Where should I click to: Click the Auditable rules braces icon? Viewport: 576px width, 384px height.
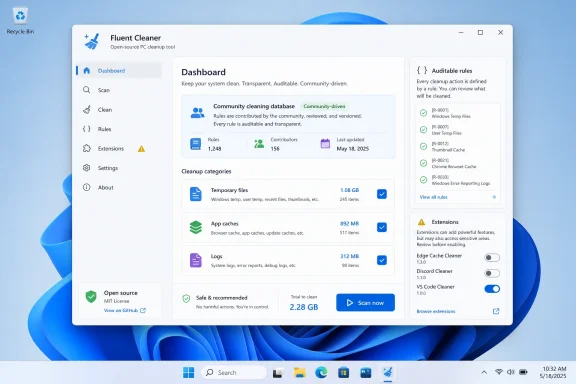click(x=422, y=70)
